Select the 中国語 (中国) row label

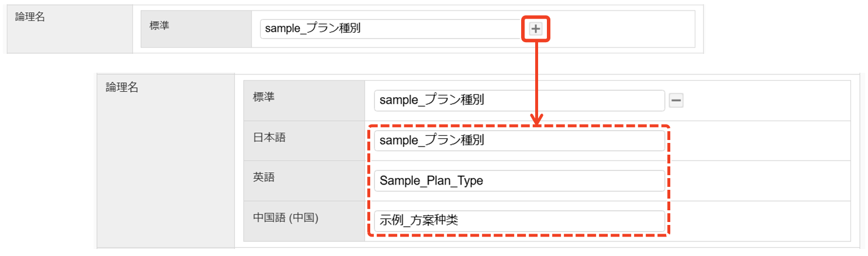pyautogui.click(x=285, y=218)
